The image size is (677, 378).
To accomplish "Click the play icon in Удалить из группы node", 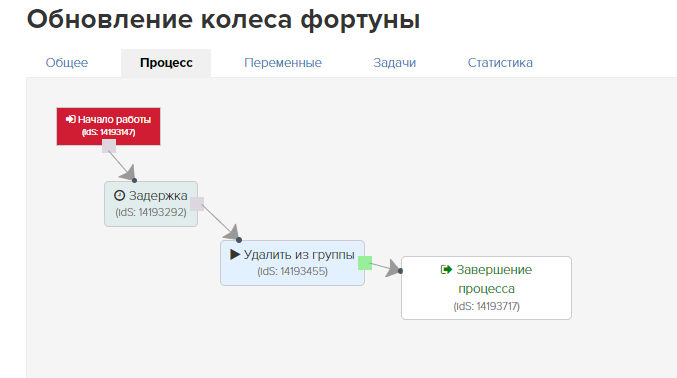I will tap(235, 254).
